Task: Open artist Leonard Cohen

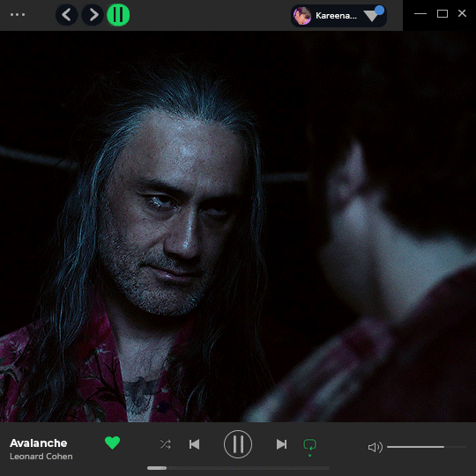Action: tap(41, 457)
